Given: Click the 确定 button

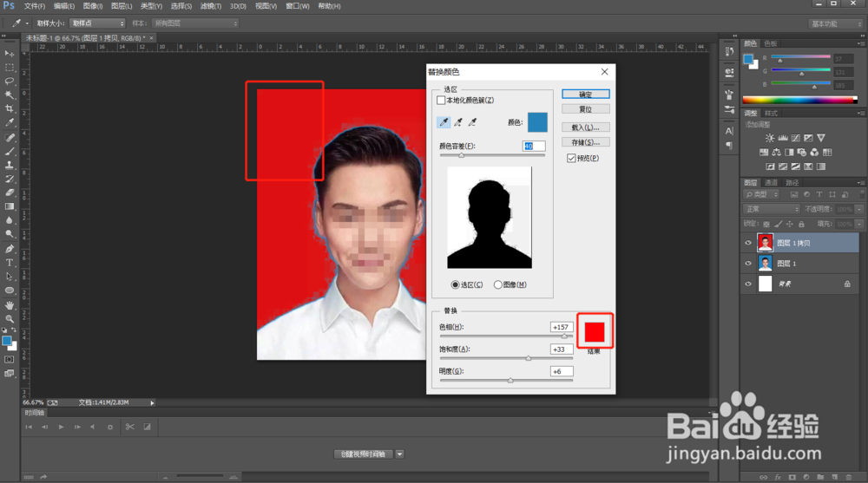Looking at the screenshot, I should click(586, 94).
